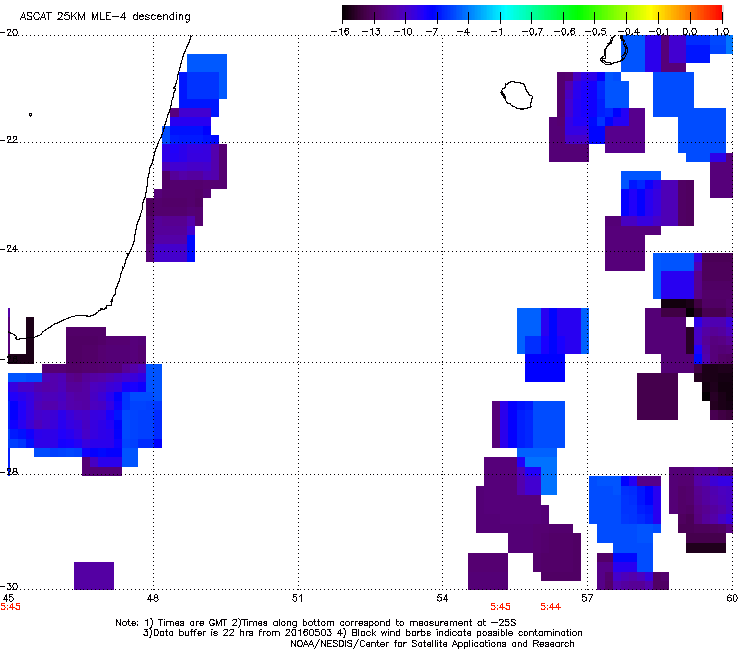
Task: Click the longitude label 57
Action: point(587,598)
